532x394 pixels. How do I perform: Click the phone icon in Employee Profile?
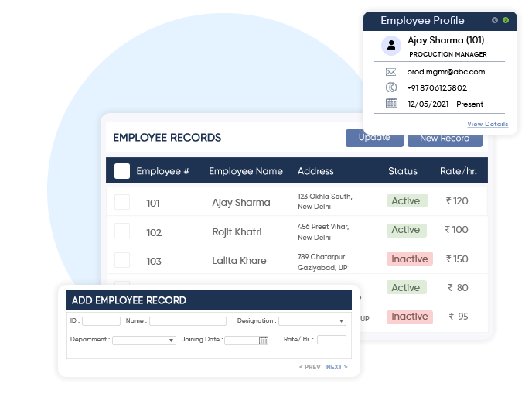click(390, 87)
